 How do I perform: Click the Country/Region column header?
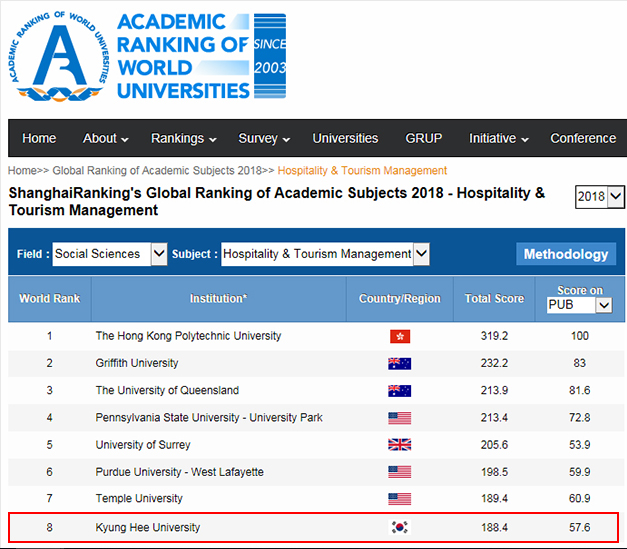pos(400,299)
